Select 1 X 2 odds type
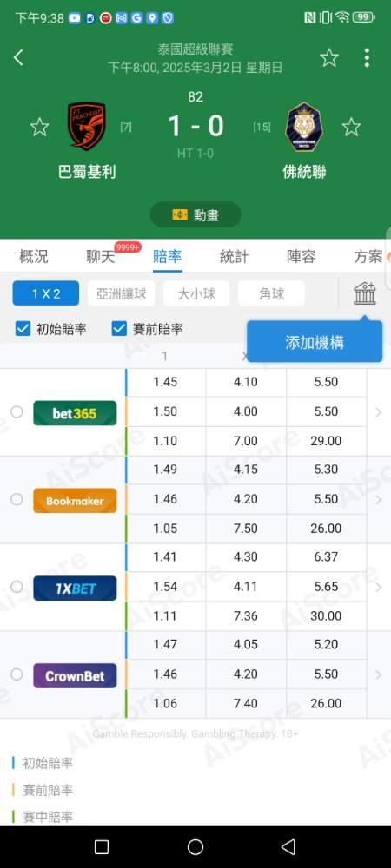391x868 pixels. click(x=46, y=293)
